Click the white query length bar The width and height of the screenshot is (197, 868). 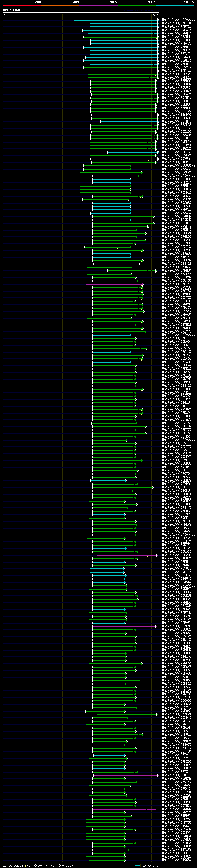pos(81,13)
